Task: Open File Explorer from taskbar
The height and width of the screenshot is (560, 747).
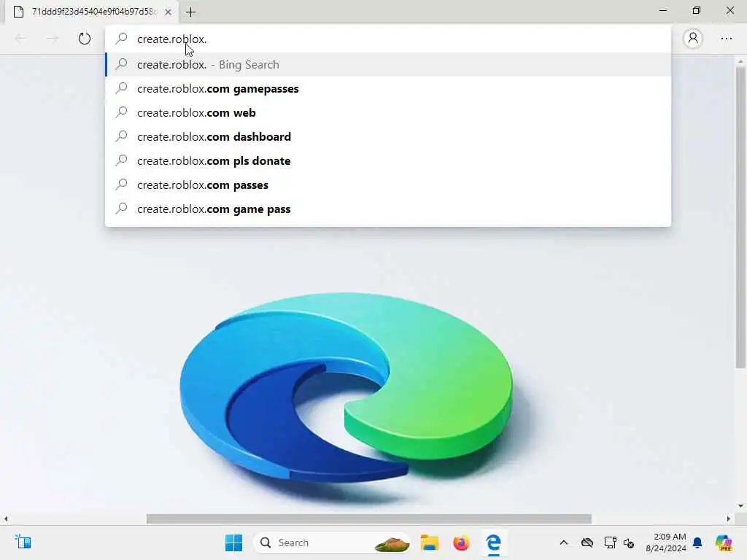Action: 429,542
